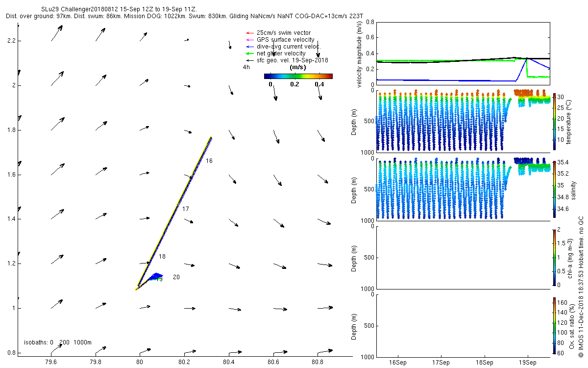The height and width of the screenshot is (368, 588).
Task: Click the day label 20 near the track end
Action: (176, 277)
